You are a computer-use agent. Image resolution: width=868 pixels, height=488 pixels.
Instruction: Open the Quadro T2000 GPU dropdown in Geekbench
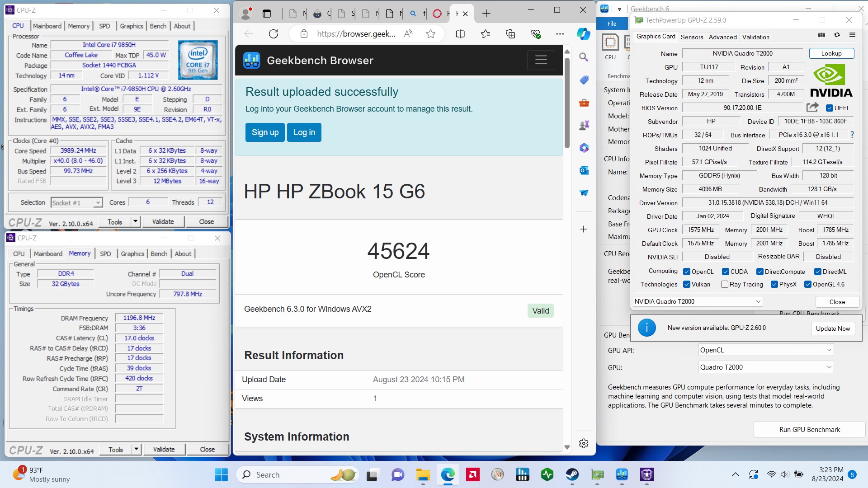(765, 367)
